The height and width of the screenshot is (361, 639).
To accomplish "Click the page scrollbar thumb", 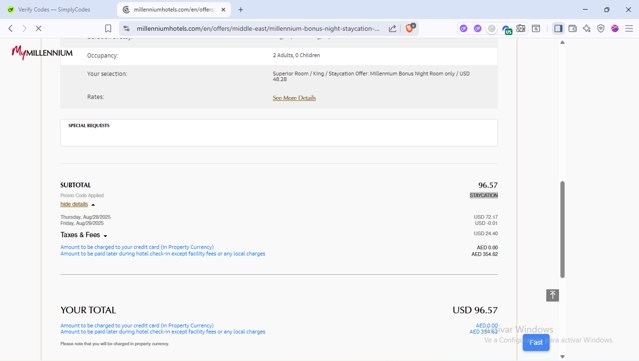I will [x=562, y=229].
